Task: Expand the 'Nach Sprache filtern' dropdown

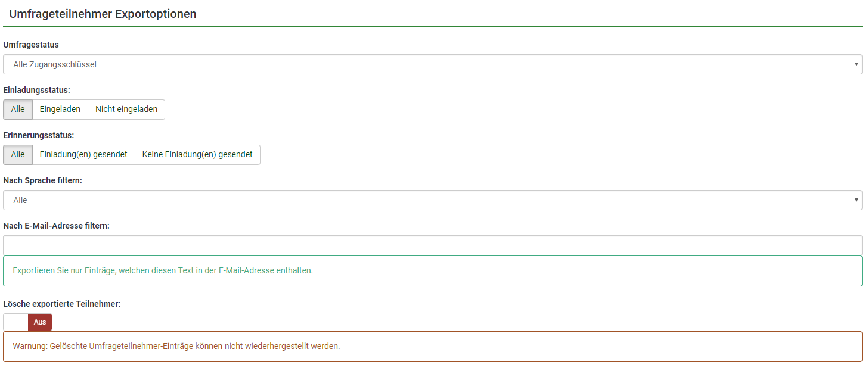Action: pos(417,200)
